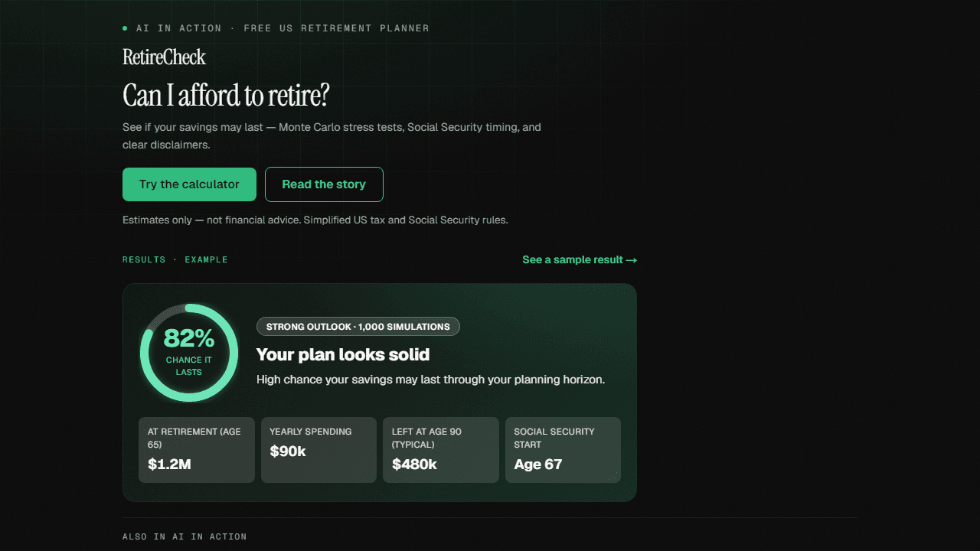980x551 pixels.
Task: Click the Strong Outlook 1,000 Simulations badge
Action: (358, 327)
